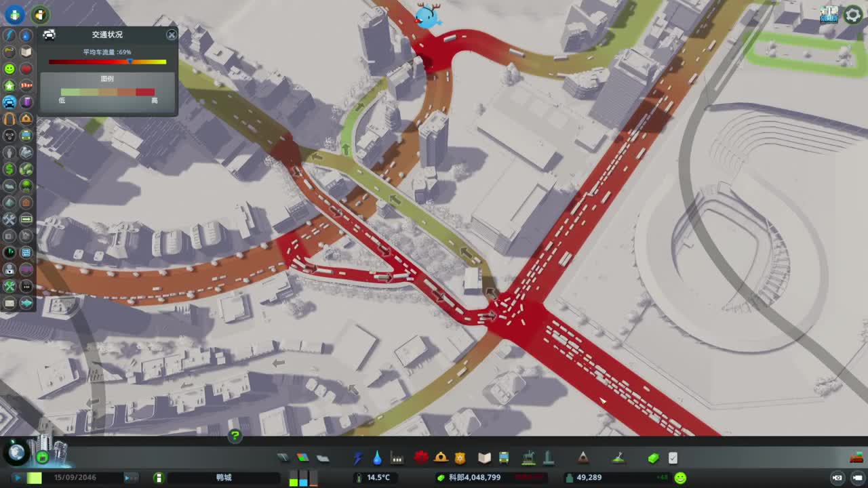
Task: Open the Zoning tool menu
Action: click(303, 458)
